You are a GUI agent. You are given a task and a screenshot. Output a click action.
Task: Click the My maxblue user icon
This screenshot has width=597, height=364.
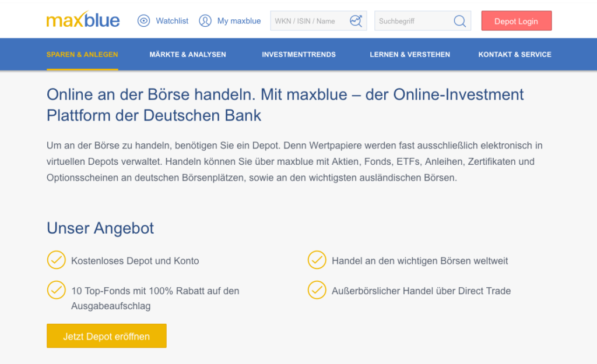pyautogui.click(x=205, y=20)
